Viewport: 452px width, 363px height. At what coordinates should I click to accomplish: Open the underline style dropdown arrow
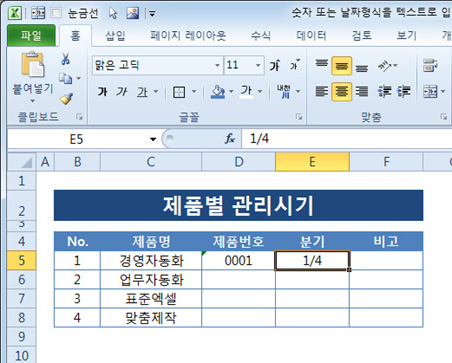tap(156, 91)
